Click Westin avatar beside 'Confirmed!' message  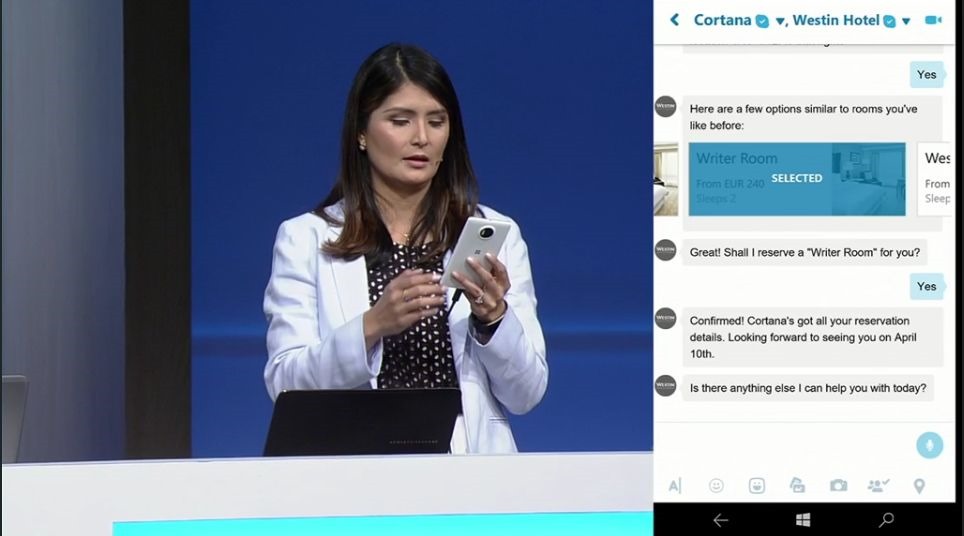click(x=666, y=318)
